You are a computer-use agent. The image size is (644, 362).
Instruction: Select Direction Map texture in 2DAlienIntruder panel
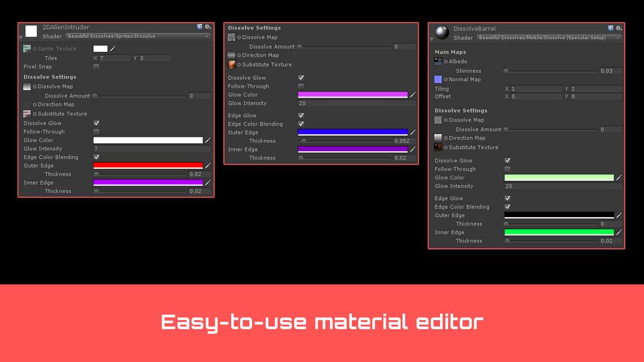(x=27, y=105)
